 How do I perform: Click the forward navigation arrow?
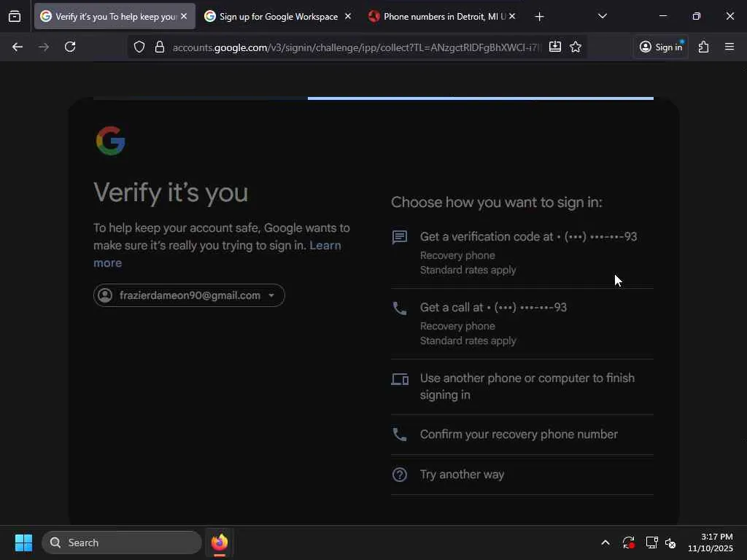click(44, 47)
